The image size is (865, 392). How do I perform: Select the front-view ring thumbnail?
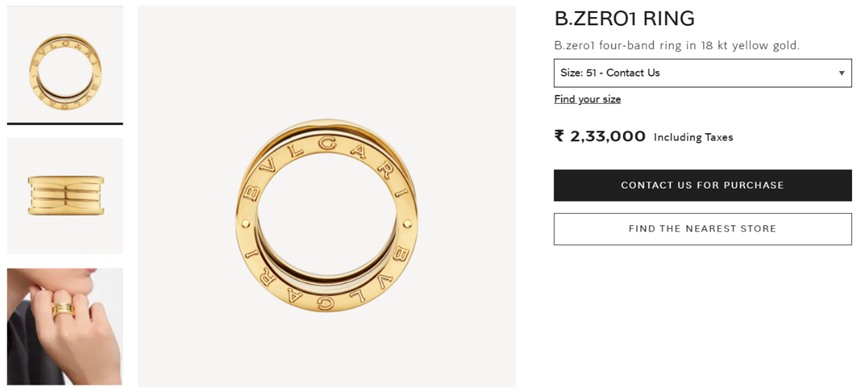coord(65,65)
